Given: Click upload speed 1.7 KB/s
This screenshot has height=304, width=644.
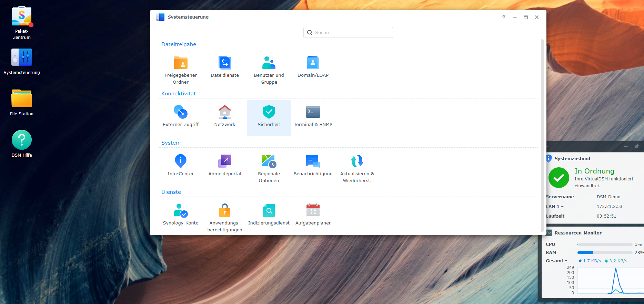Looking at the screenshot, I should (590, 261).
